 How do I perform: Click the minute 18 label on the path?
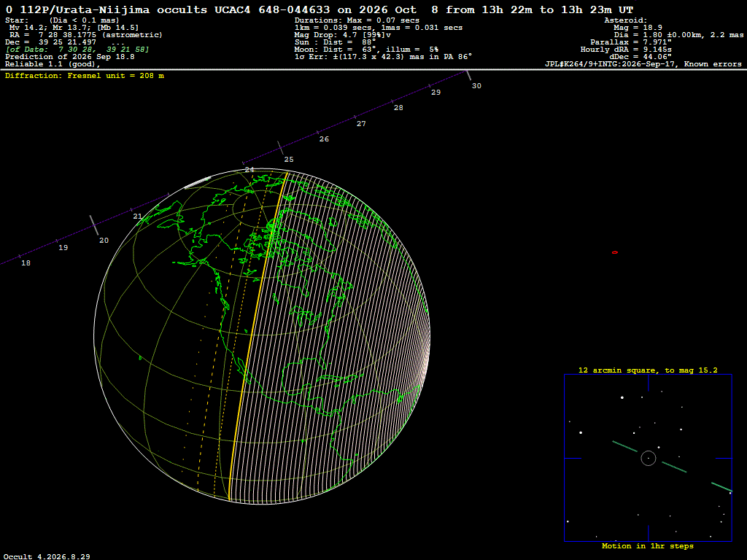pos(26,262)
